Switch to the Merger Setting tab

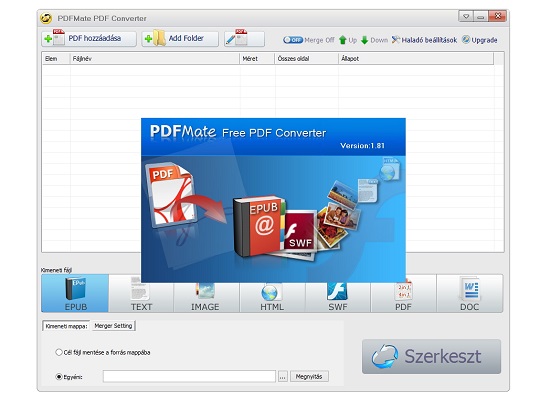tap(113, 326)
